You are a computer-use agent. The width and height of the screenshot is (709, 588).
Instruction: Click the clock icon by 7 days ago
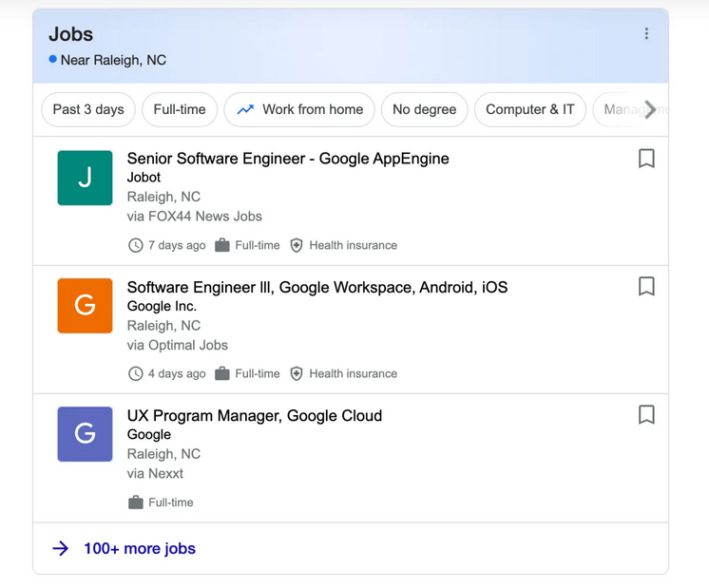[x=136, y=245]
